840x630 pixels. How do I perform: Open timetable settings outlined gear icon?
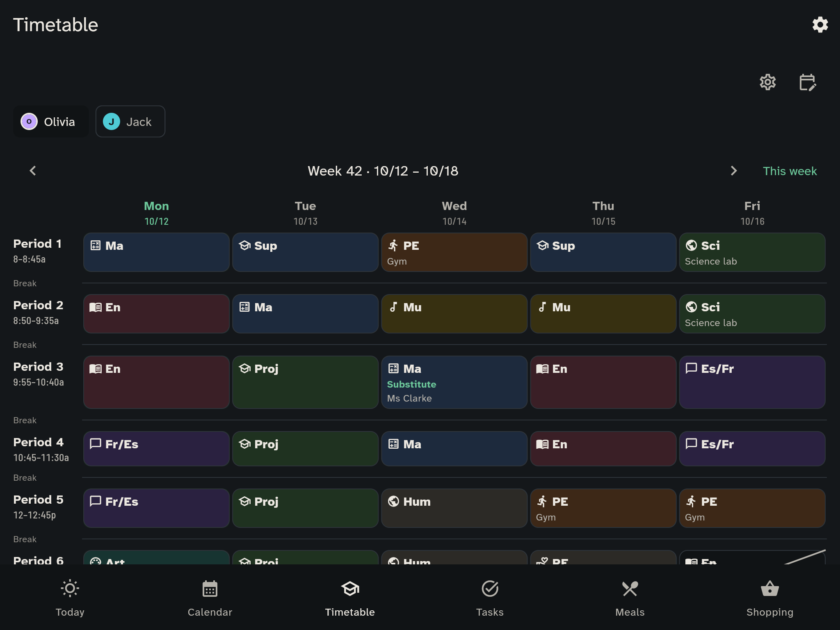(767, 82)
